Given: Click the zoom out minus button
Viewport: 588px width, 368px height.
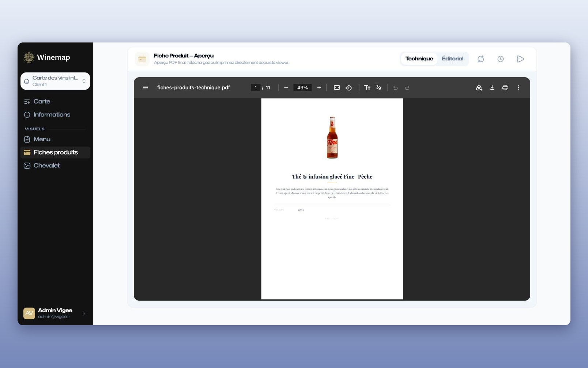Looking at the screenshot, I should pos(286,88).
